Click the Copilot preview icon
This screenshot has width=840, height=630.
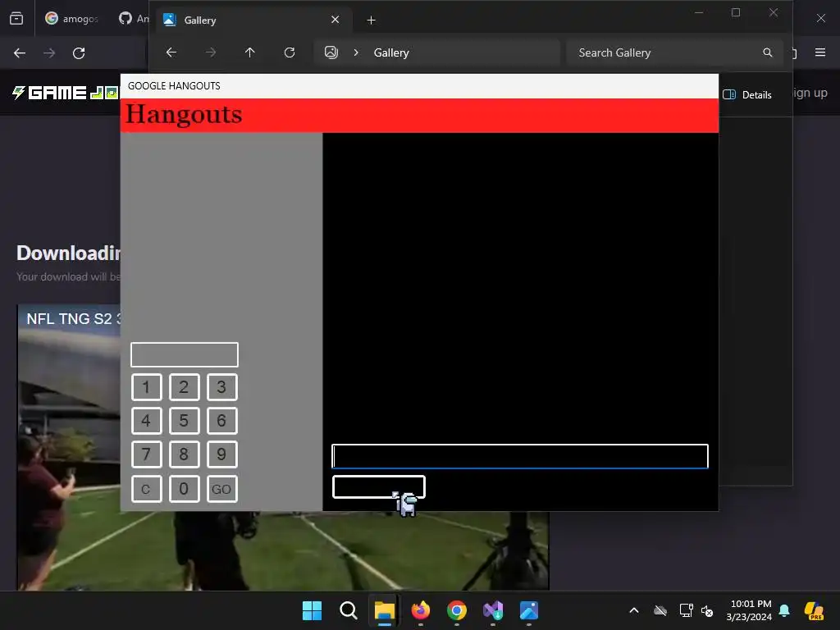coord(814,610)
